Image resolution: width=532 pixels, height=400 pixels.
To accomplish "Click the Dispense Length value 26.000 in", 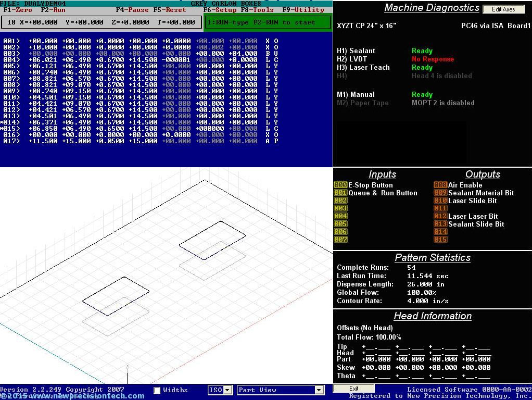I will pos(425,284).
